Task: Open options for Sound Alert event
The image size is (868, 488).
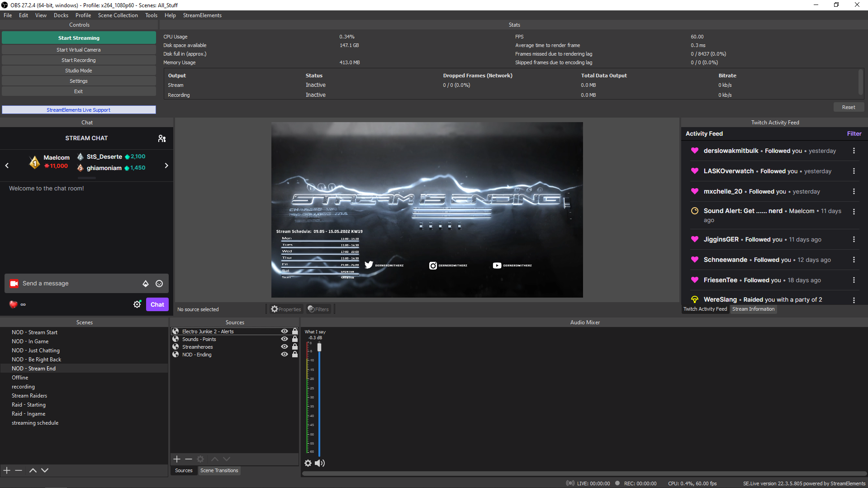Action: click(x=854, y=212)
